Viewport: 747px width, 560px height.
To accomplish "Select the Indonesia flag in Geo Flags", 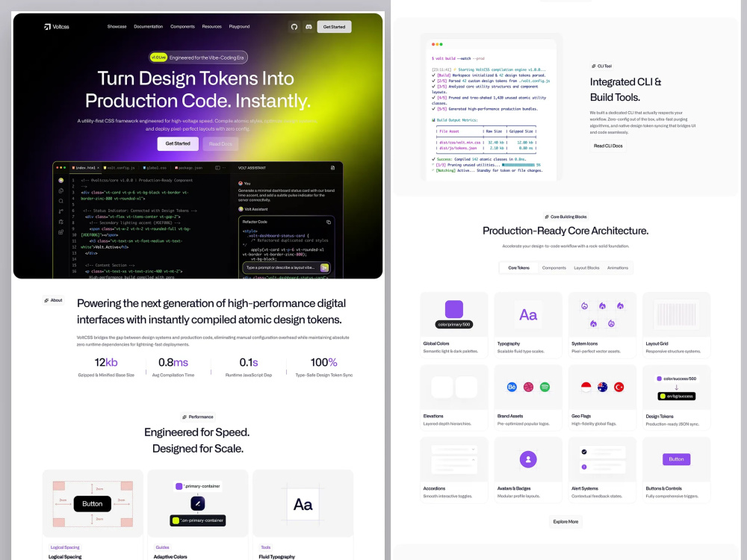I will point(586,387).
